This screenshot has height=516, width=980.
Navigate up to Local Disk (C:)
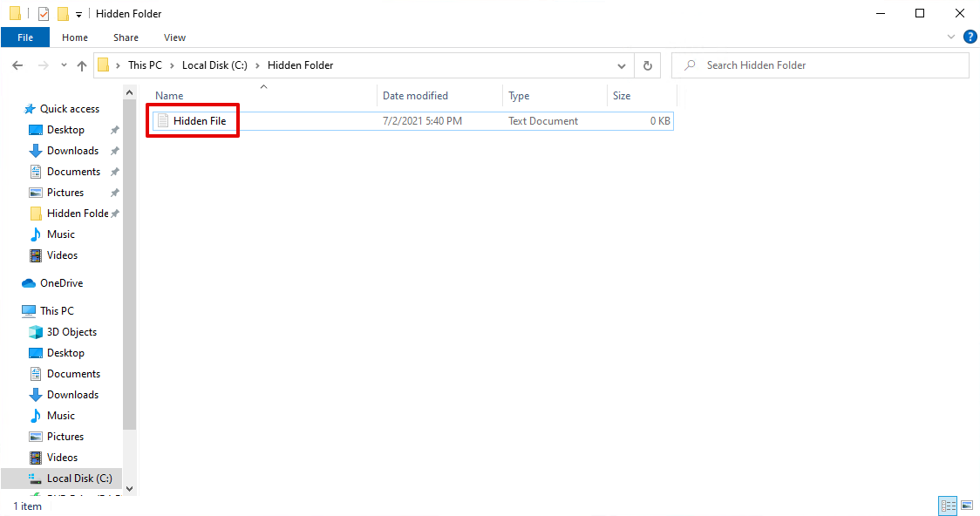click(x=82, y=64)
